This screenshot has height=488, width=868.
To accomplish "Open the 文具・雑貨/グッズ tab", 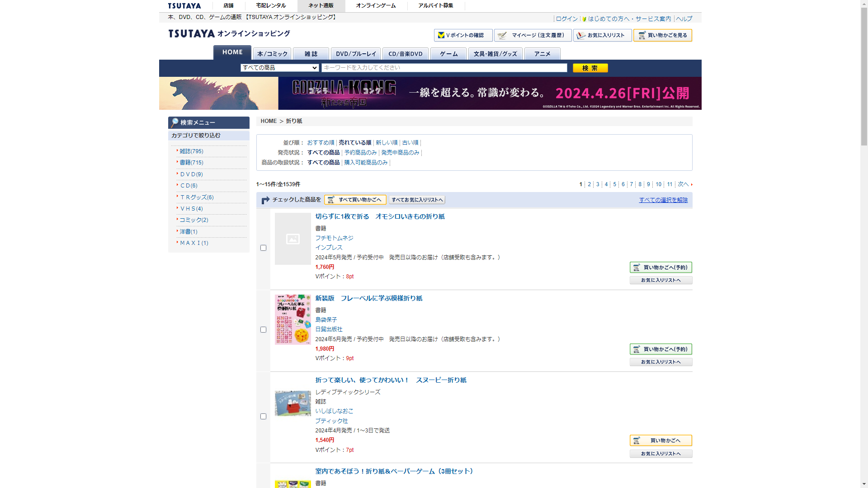I will click(x=495, y=54).
